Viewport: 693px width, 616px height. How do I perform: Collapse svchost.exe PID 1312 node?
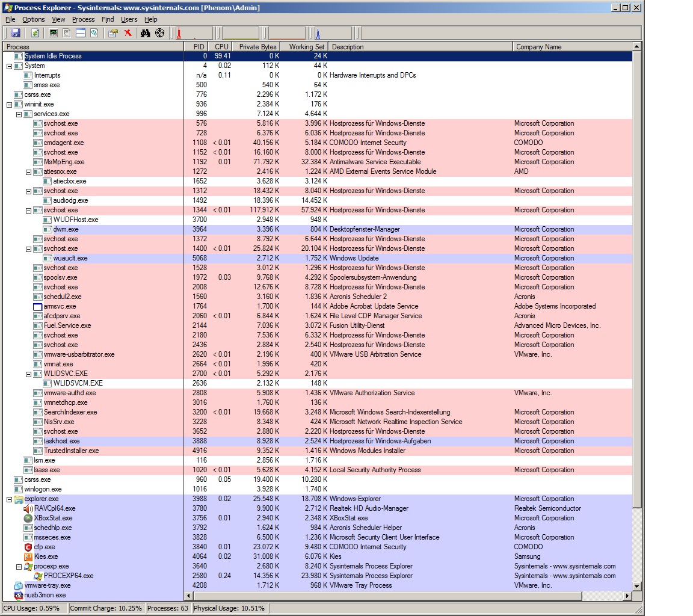click(x=28, y=191)
